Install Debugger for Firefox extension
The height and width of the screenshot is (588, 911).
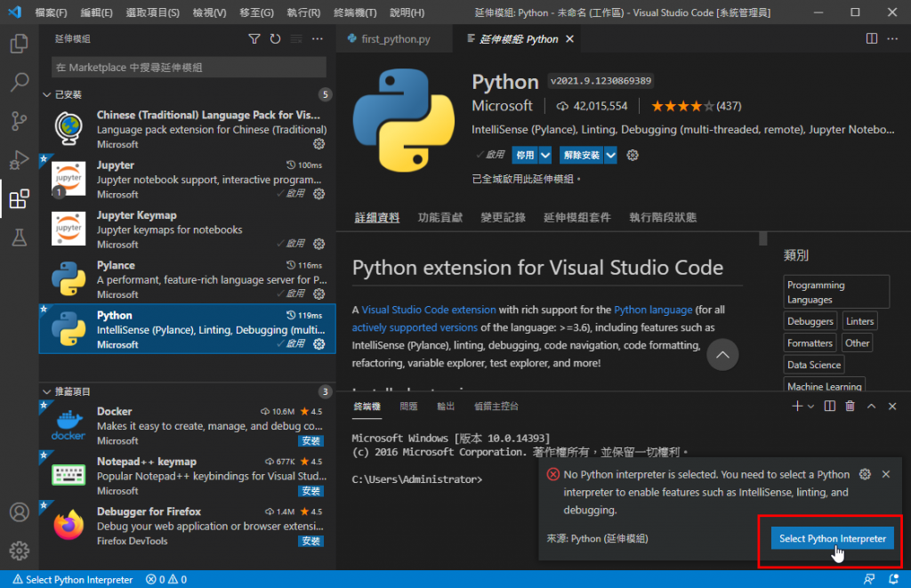coord(310,541)
